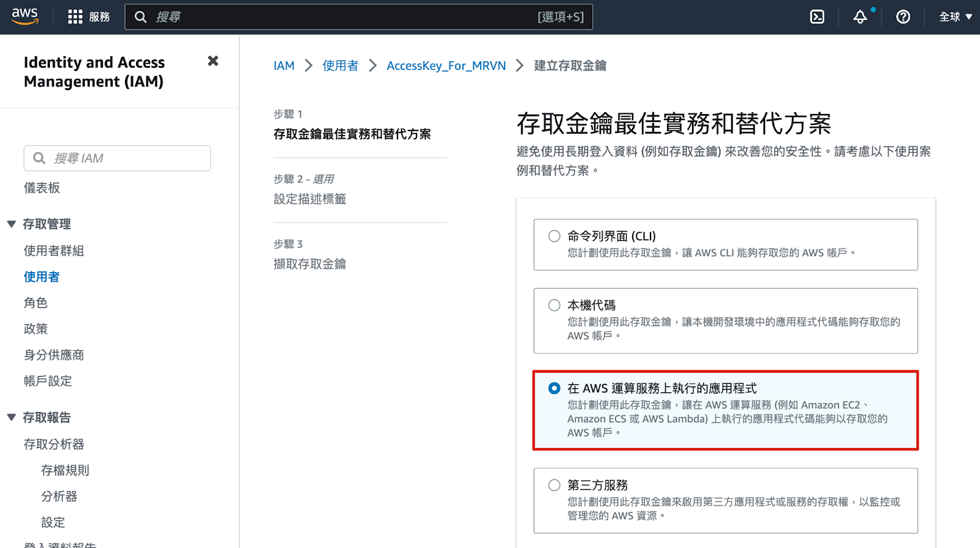Open 使用者群組 in sidebar
980x548 pixels.
[x=54, y=251]
